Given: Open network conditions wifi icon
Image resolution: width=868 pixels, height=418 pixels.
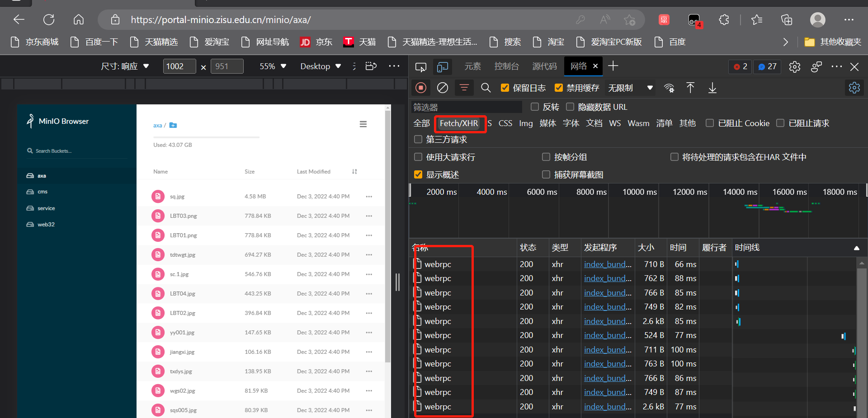Looking at the screenshot, I should [669, 88].
